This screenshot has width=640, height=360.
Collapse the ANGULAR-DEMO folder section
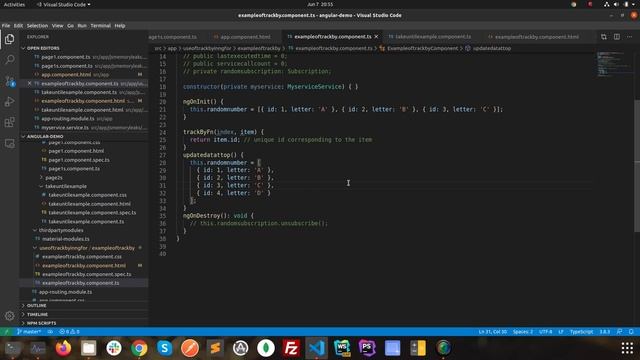coord(45,136)
